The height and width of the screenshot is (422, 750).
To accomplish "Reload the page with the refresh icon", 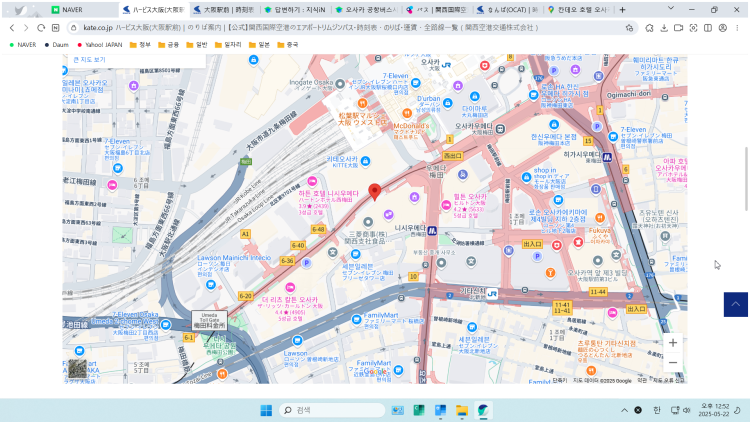I will pos(41,28).
